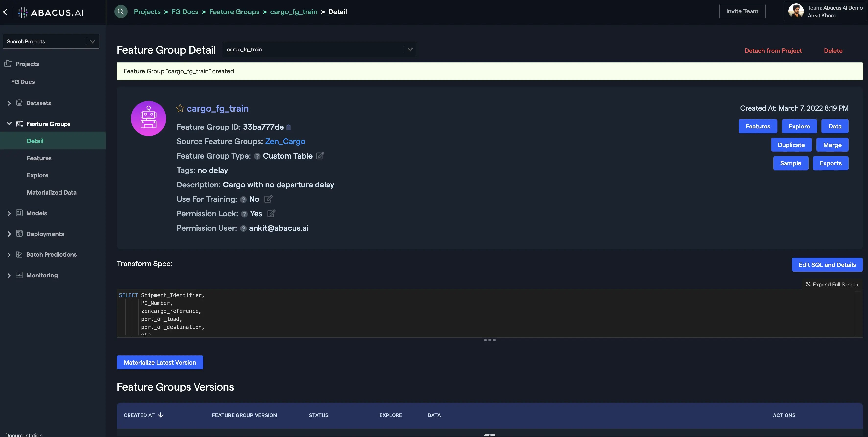The height and width of the screenshot is (437, 868).
Task: Star the cargo_fg_train feature group
Action: pos(180,108)
